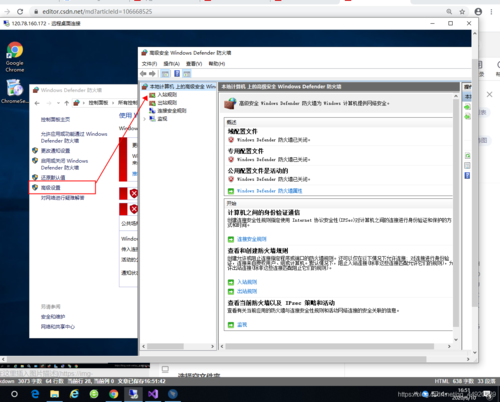This screenshot has height=402, width=500.
Task: Click 启用或关闭 Windows Defender 防火墙 link
Action: pyautogui.click(x=64, y=164)
